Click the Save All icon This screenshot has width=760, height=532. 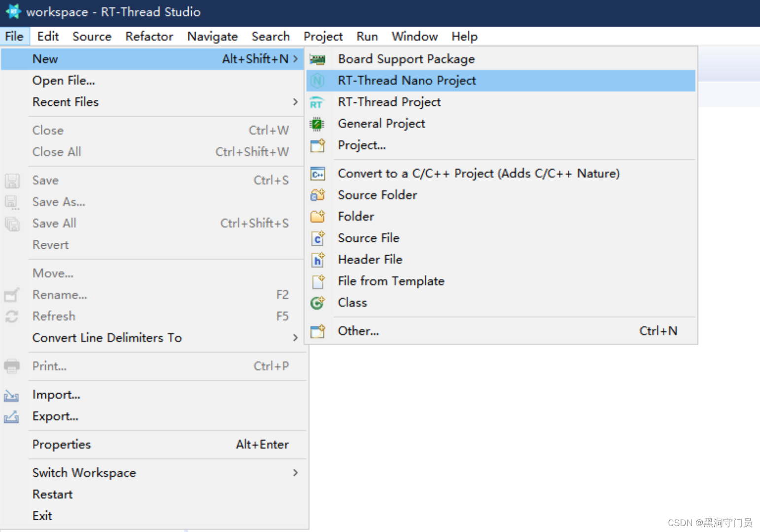(x=12, y=224)
